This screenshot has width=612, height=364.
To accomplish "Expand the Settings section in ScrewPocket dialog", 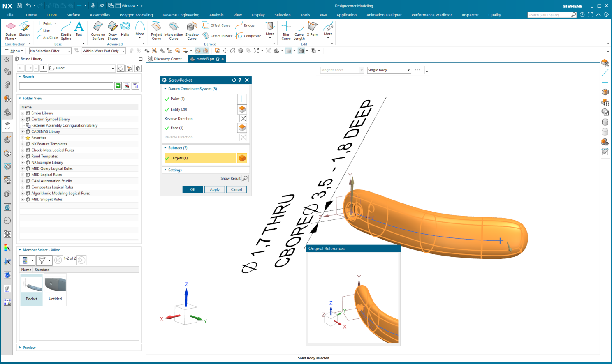I will [x=174, y=170].
